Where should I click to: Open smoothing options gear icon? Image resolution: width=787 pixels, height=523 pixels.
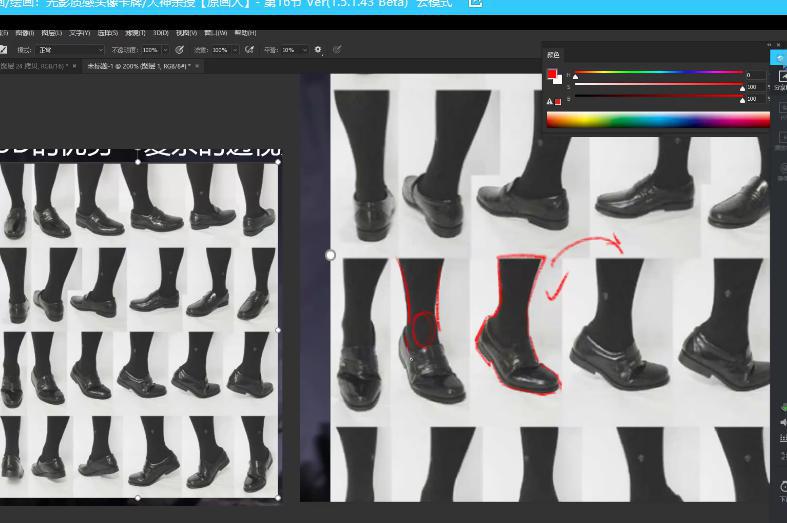pyautogui.click(x=318, y=50)
